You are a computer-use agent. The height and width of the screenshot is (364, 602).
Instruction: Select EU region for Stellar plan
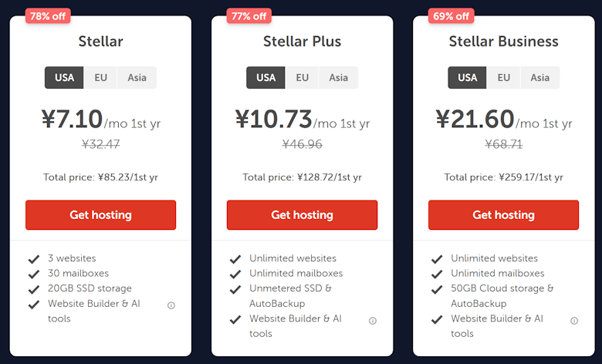[x=101, y=78]
